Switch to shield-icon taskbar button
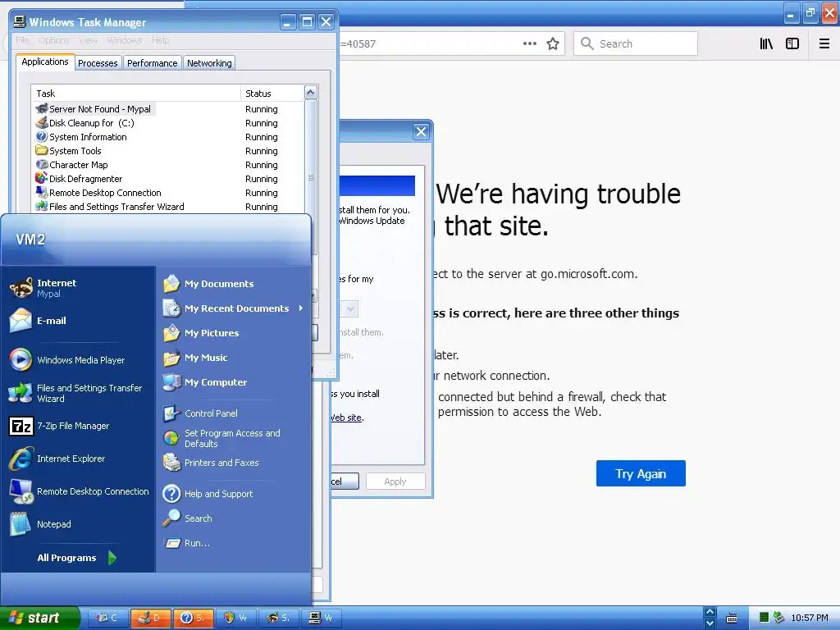Viewport: 840px width, 630px height. coord(235,618)
